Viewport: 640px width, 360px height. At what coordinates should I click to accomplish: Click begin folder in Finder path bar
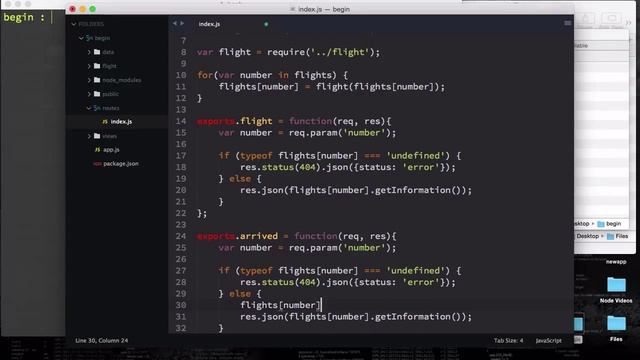[609, 224]
